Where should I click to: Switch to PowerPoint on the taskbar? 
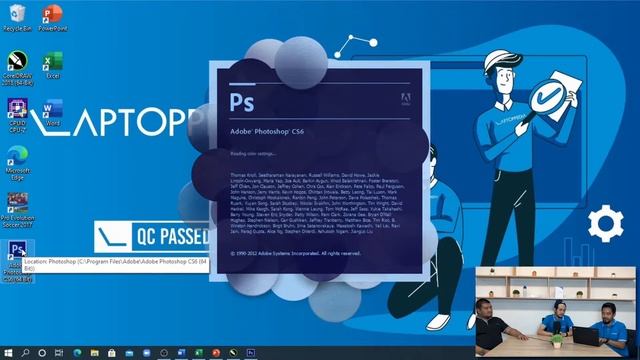tap(216, 353)
